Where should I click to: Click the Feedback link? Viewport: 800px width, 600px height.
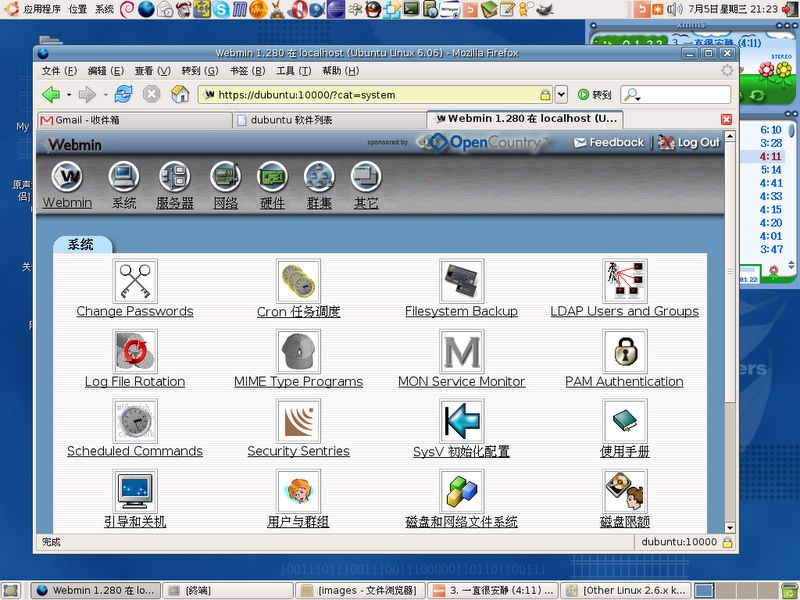pos(609,143)
